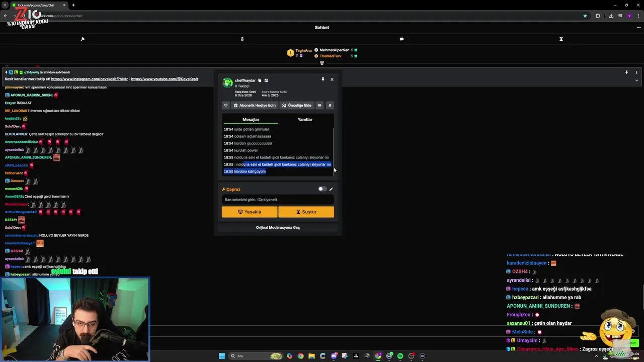
Task: Collapse the pinned message chevron
Action: click(636, 80)
